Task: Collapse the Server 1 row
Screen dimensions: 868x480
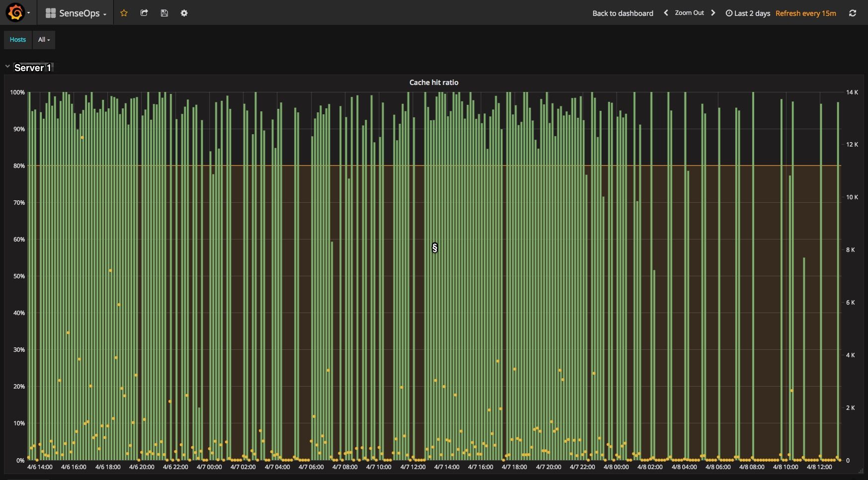Action: tap(7, 66)
